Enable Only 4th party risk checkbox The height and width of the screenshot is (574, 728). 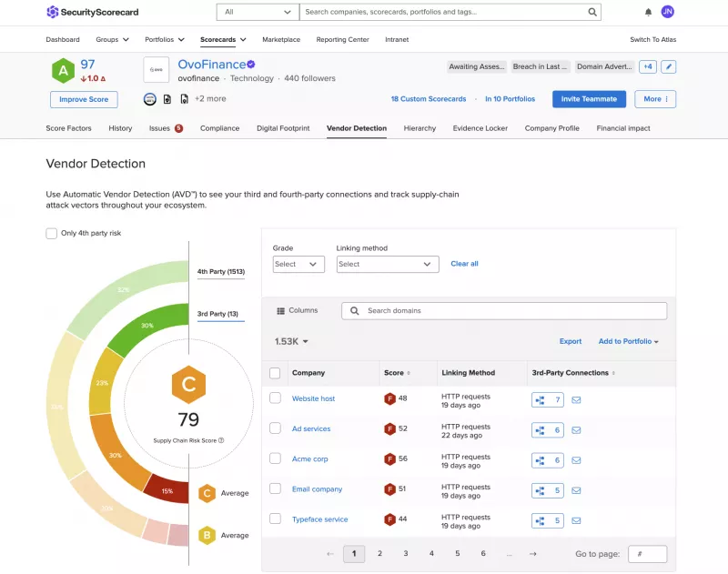pos(52,233)
